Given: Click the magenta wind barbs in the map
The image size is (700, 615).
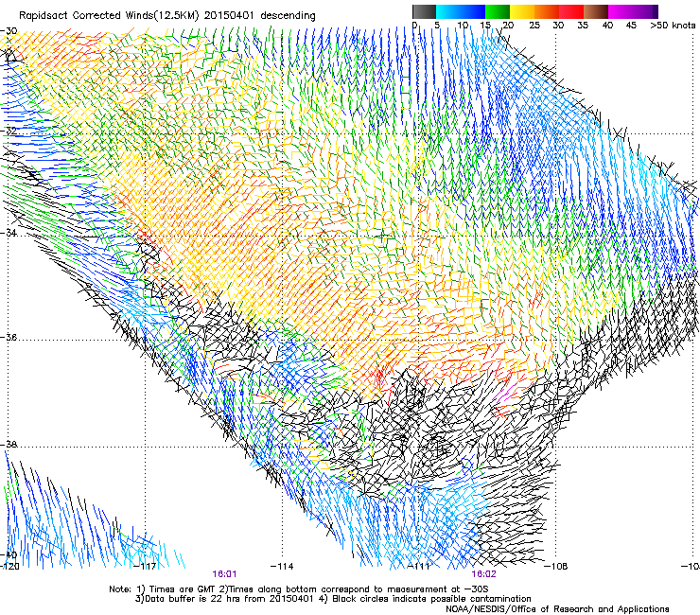Looking at the screenshot, I should pyautogui.click(x=505, y=395).
